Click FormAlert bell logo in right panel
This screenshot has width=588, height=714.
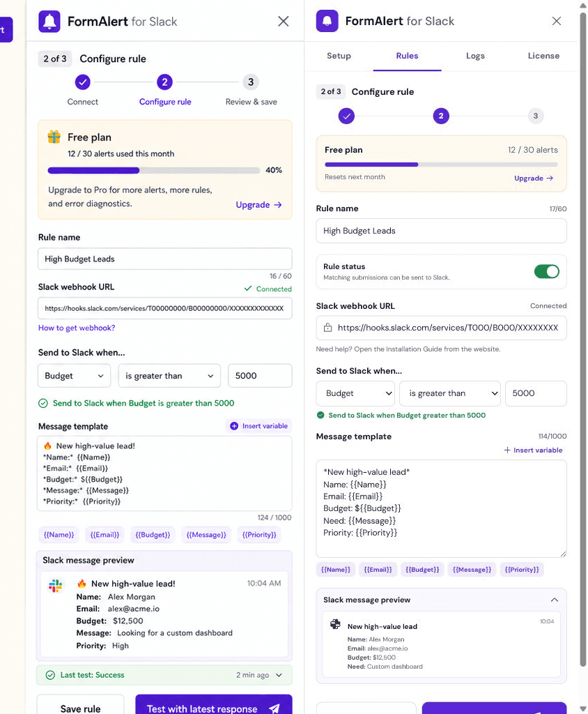click(327, 21)
